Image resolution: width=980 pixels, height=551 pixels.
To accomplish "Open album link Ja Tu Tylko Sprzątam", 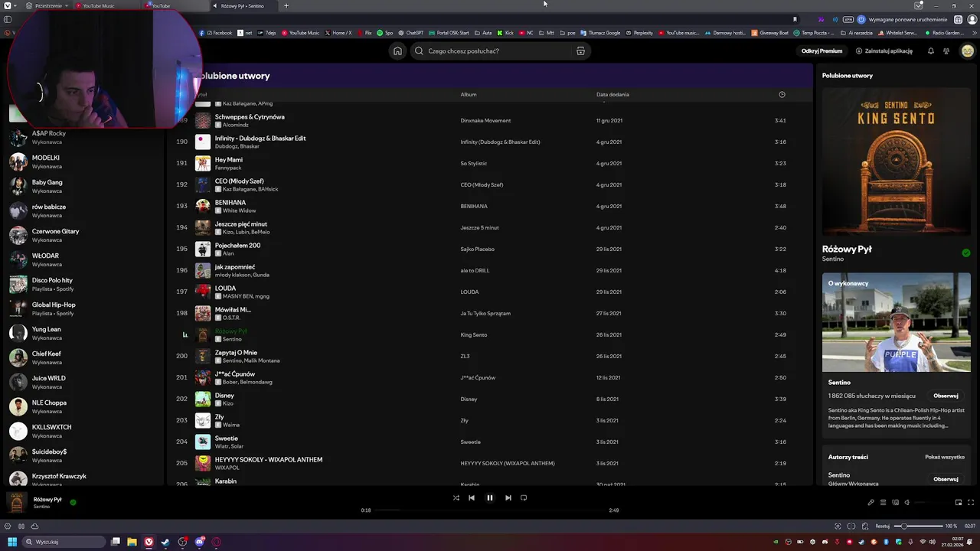I will point(485,314).
